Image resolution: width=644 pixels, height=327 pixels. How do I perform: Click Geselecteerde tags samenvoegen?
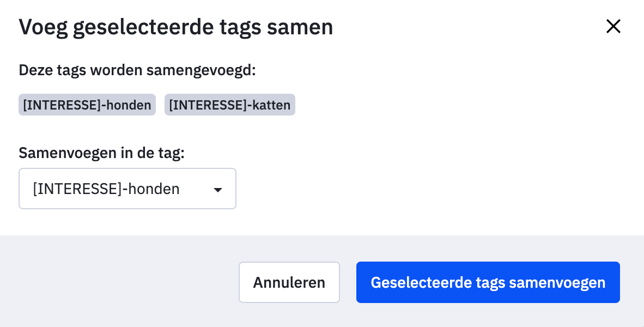[x=488, y=282]
